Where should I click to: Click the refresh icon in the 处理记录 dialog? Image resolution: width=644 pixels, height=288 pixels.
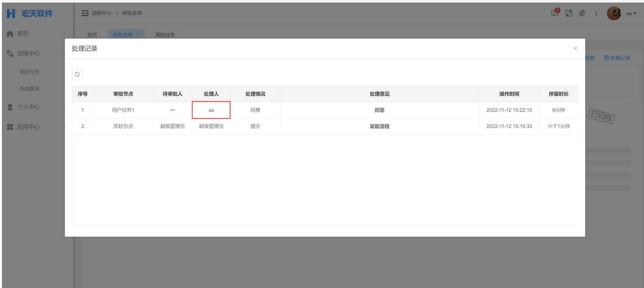[77, 75]
